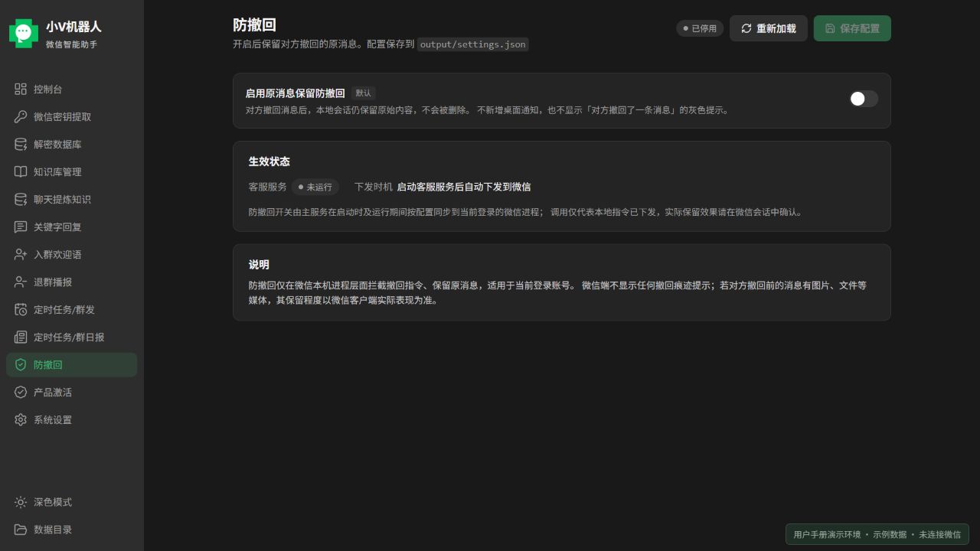Click the 默认 tag next to toggle title
This screenshot has height=551, width=980.
click(363, 93)
